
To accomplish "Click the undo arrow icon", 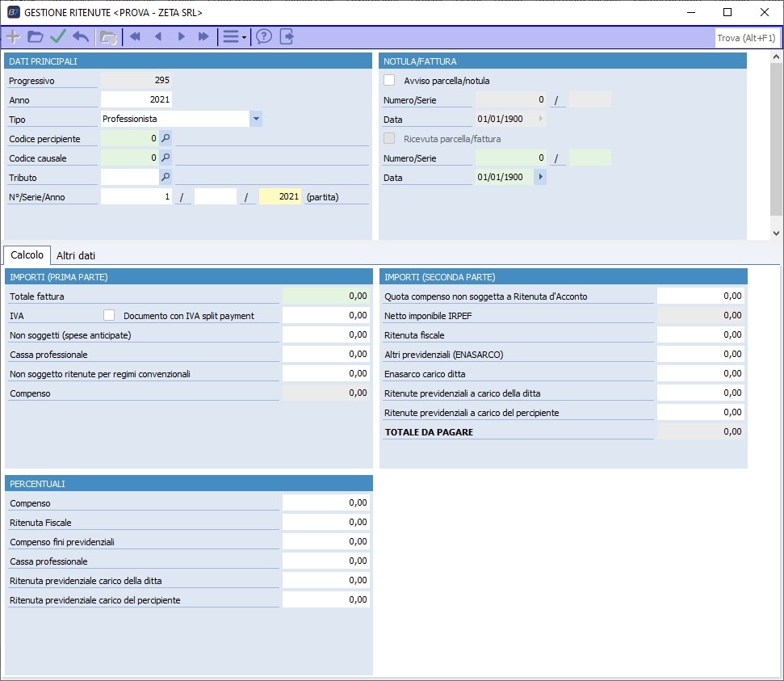I will [x=81, y=36].
